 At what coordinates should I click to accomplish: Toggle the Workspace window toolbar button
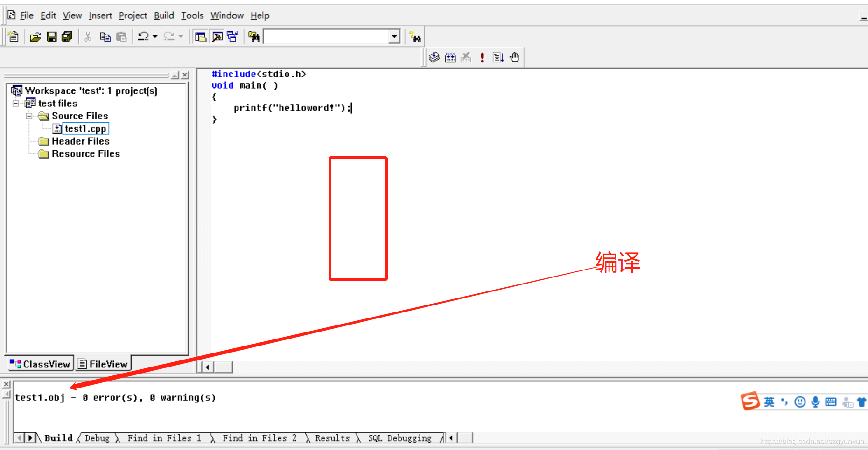click(201, 36)
